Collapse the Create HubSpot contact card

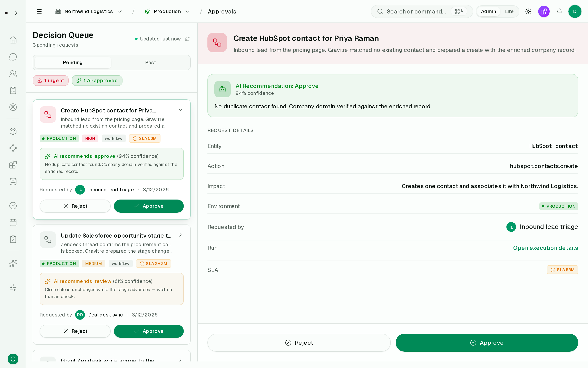(x=180, y=110)
